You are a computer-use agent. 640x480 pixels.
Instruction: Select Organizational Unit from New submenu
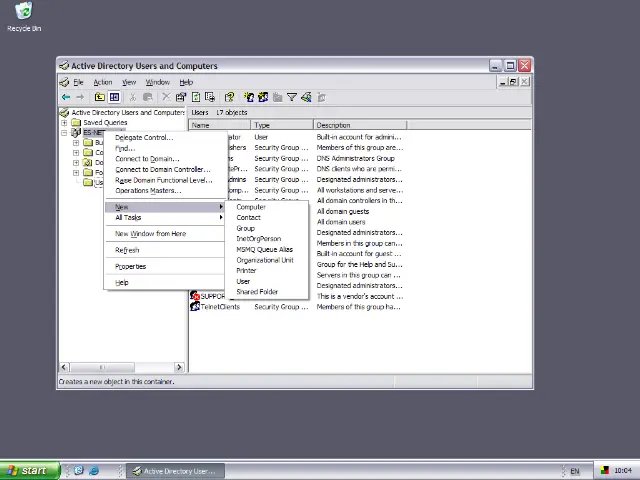click(267, 260)
